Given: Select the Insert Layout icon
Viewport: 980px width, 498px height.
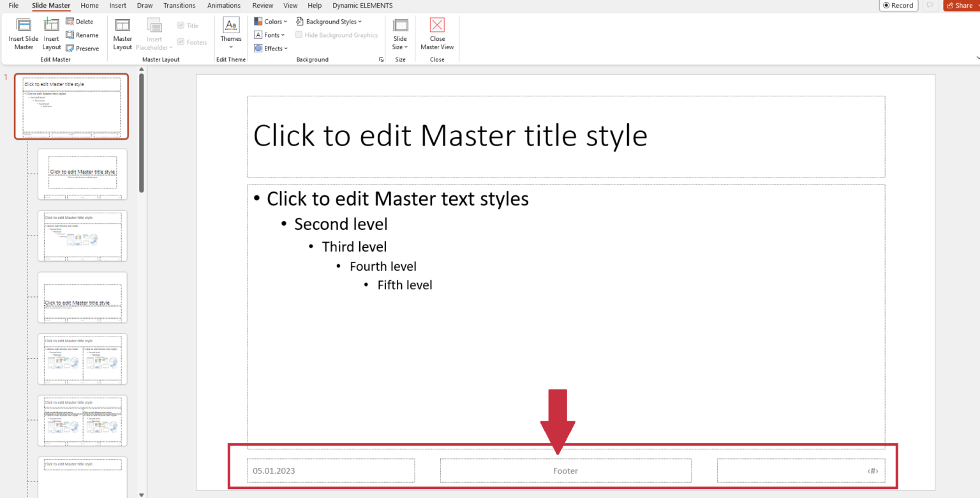Looking at the screenshot, I should 51,34.
